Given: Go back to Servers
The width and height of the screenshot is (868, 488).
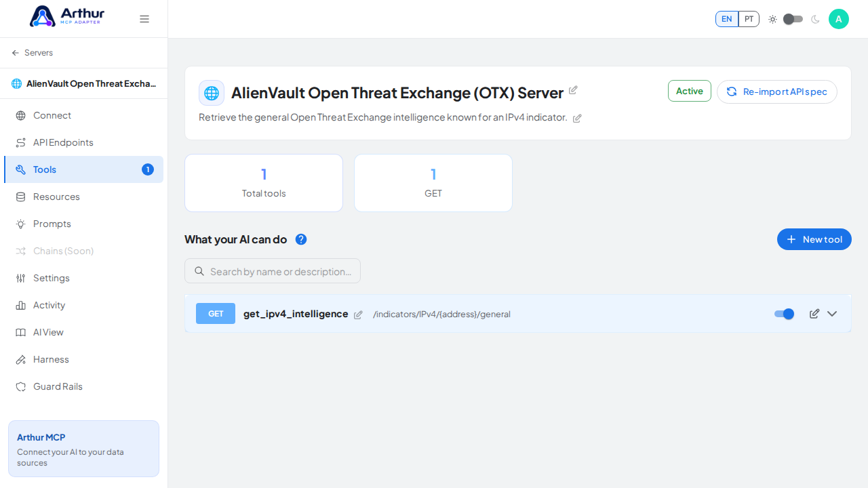Looking at the screenshot, I should (33, 53).
